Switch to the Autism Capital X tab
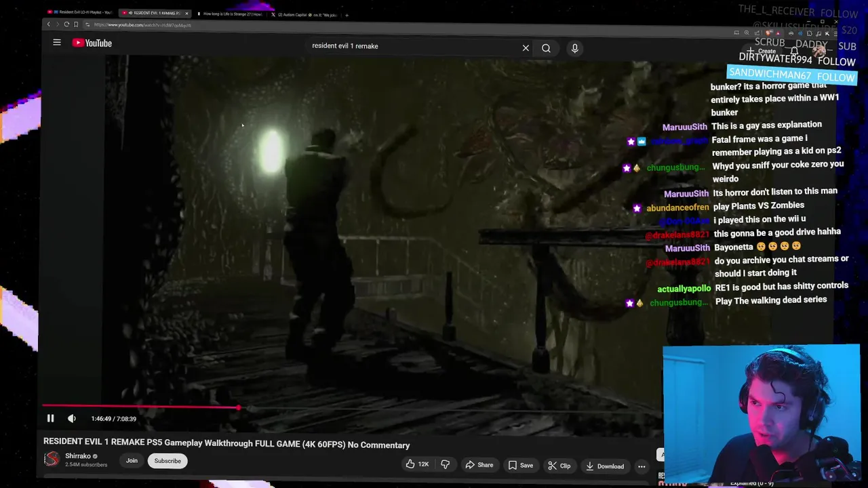This screenshot has width=868, height=488. coord(304,14)
